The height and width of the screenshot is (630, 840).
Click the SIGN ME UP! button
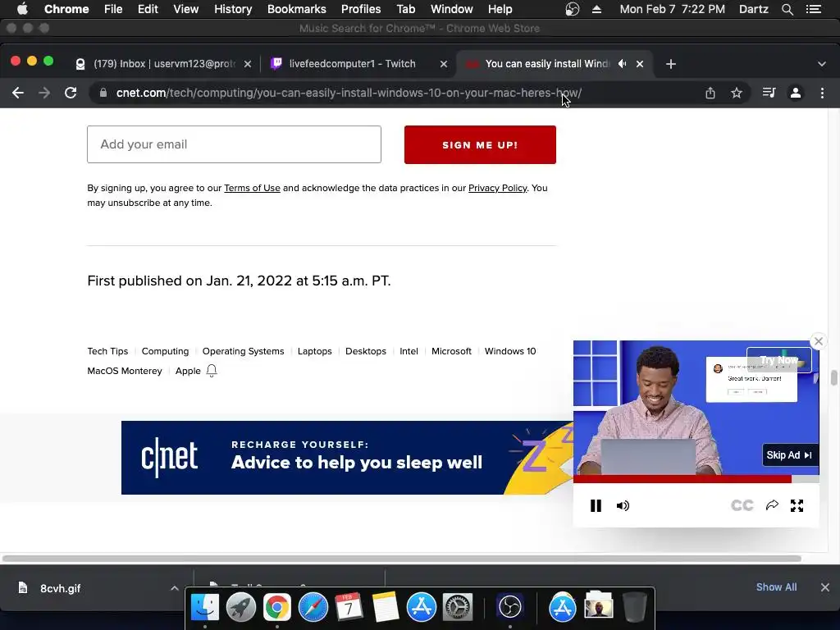[480, 144]
